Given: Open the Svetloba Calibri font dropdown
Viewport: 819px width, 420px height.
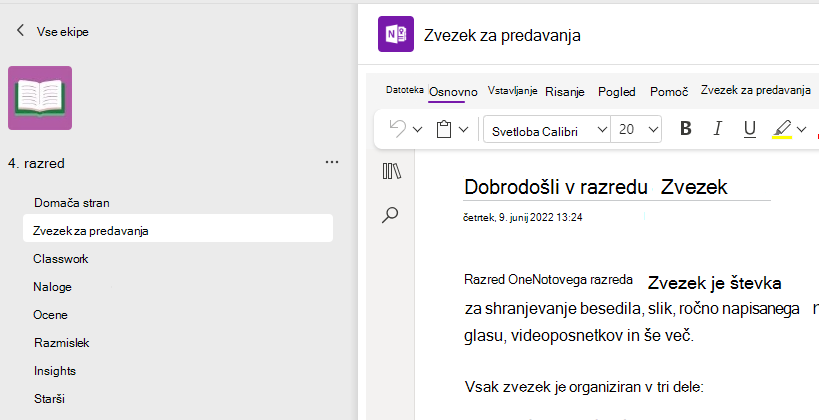Looking at the screenshot, I should tap(546, 130).
